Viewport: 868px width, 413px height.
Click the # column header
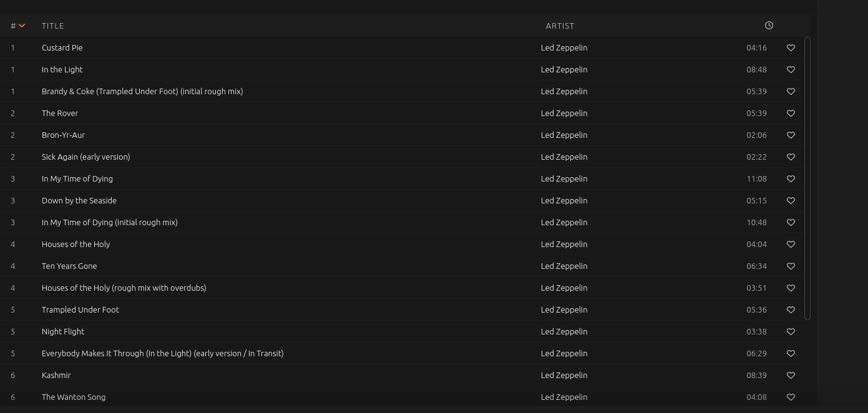(13, 26)
